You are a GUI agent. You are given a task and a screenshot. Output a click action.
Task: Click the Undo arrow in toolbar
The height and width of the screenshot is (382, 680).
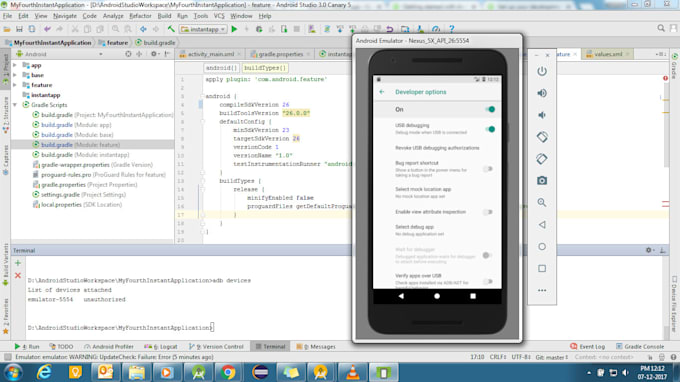47,29
